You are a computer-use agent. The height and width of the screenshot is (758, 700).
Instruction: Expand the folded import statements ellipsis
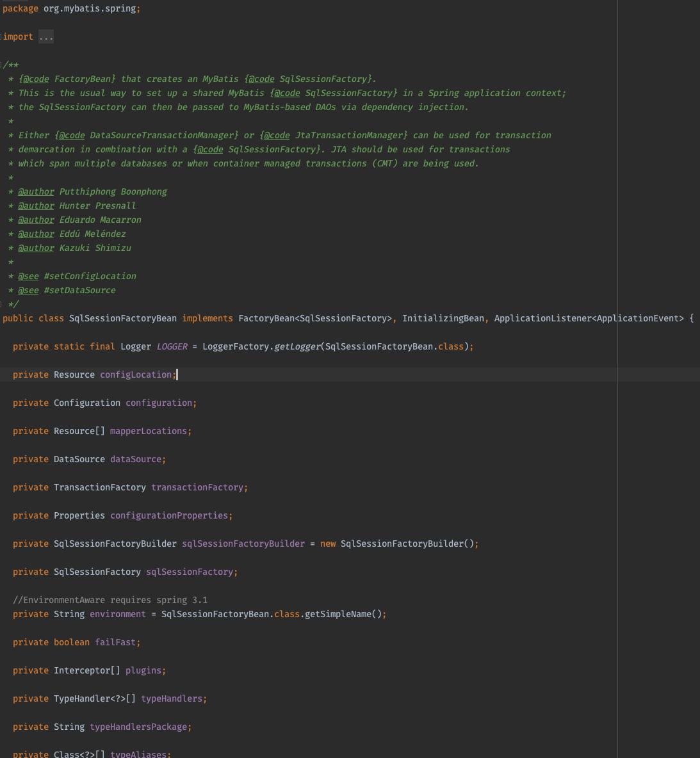[46, 36]
